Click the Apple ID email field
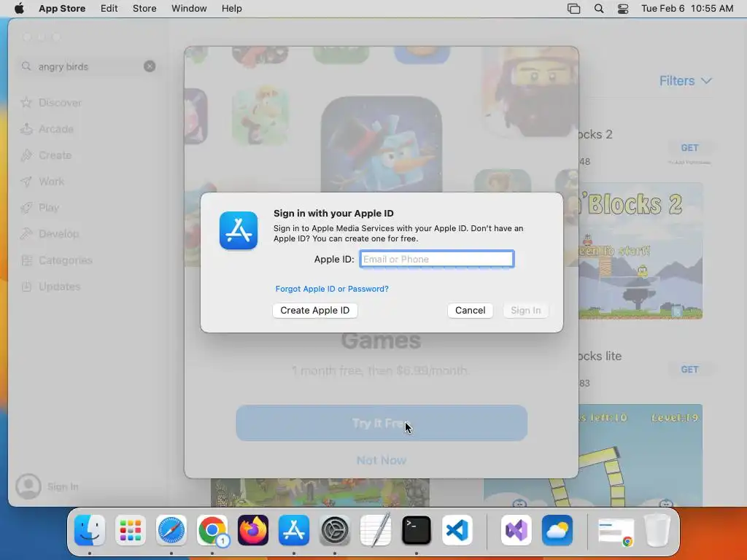747x560 pixels. (x=436, y=259)
